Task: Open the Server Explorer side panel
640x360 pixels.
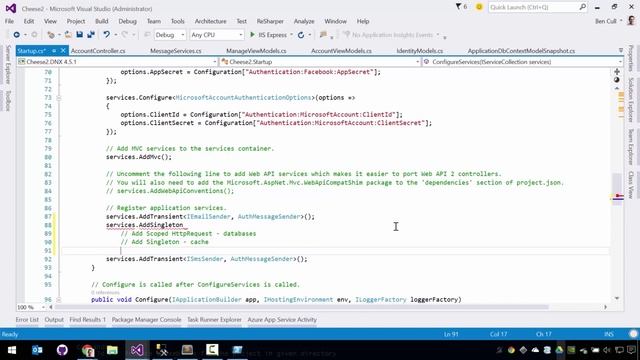Action: (x=8, y=64)
